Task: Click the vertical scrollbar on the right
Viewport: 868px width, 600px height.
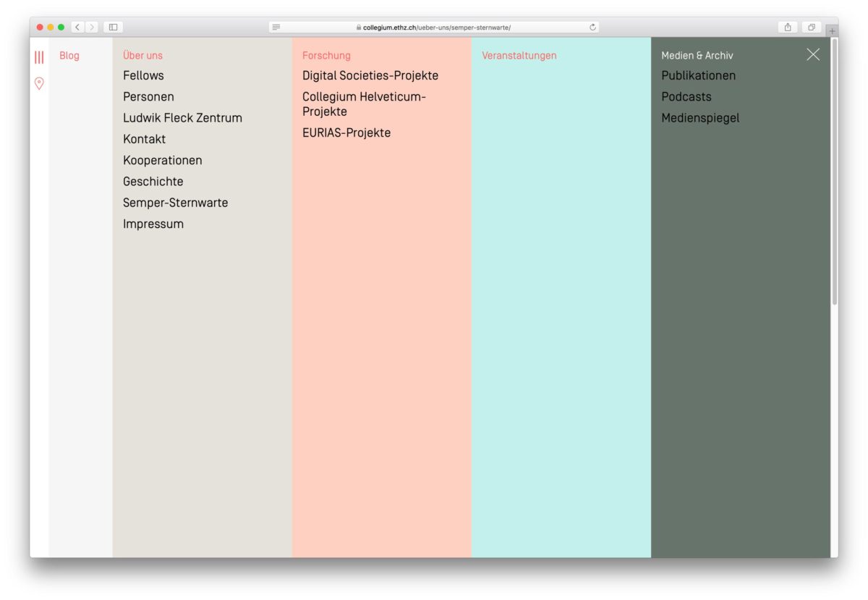Action: 834,174
